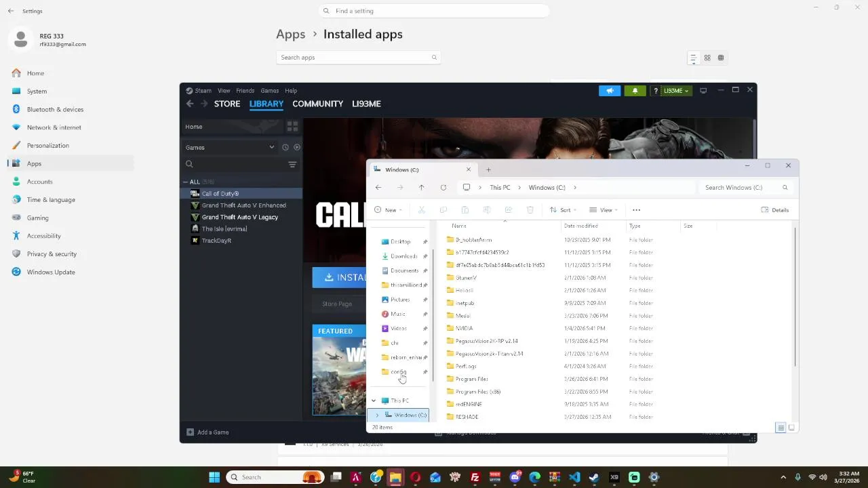Open Visual Studio Code from taskbar
Viewport: 868px width, 488px height.
click(x=574, y=477)
